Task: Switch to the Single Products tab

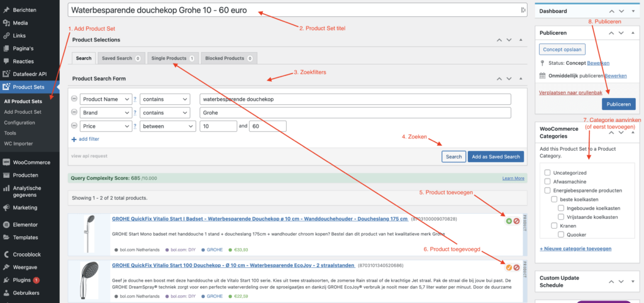Action: (x=173, y=58)
